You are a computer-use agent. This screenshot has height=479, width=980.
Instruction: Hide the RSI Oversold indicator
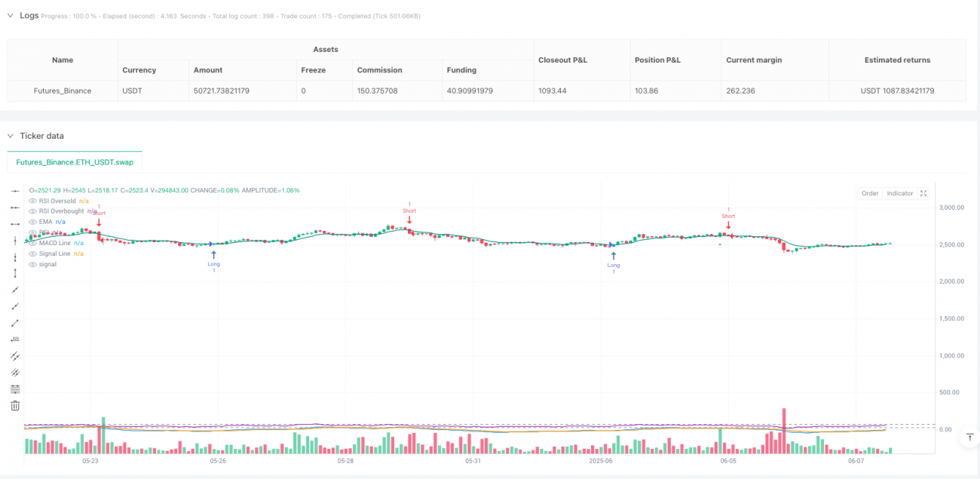[x=32, y=201]
